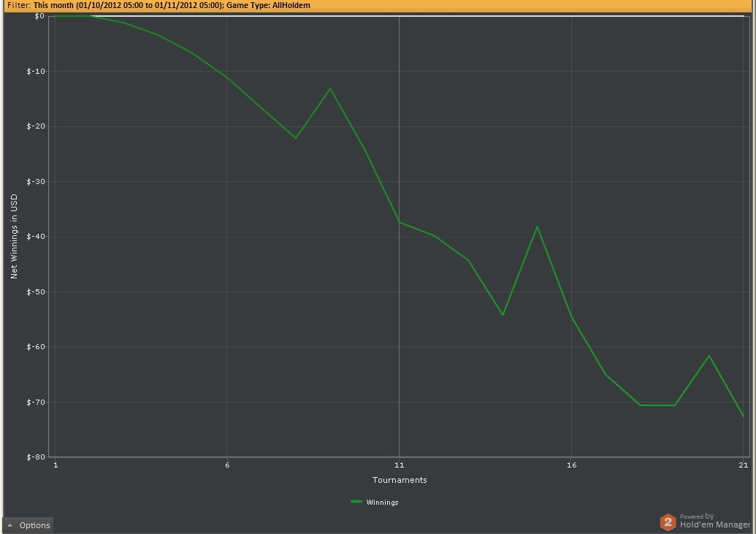Click the Hold'em Manager branding text
Viewport: 756px width, 534px height.
[714, 524]
